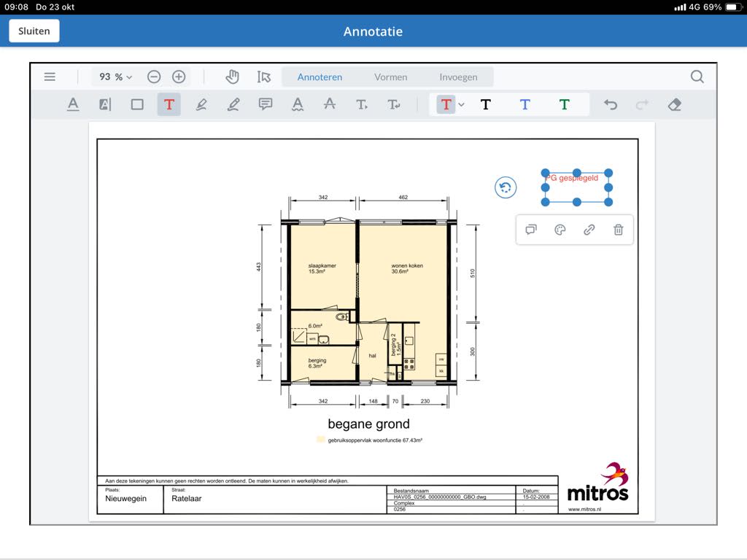
Task: Open search with the magnifier icon
Action: pyautogui.click(x=697, y=77)
